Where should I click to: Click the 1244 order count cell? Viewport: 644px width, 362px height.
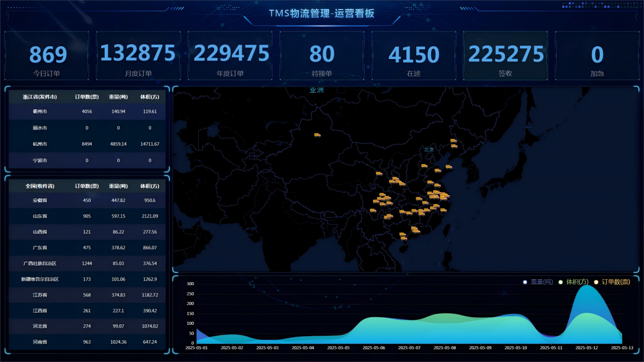(87, 263)
